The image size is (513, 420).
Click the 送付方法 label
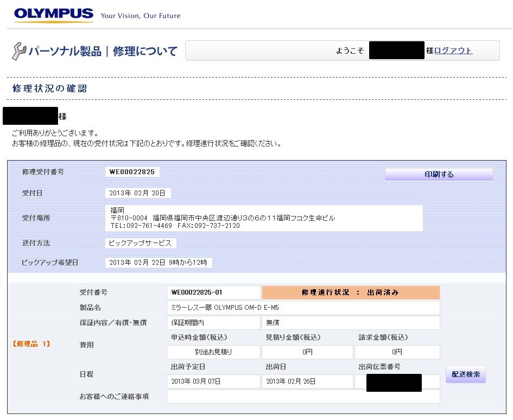pos(36,243)
